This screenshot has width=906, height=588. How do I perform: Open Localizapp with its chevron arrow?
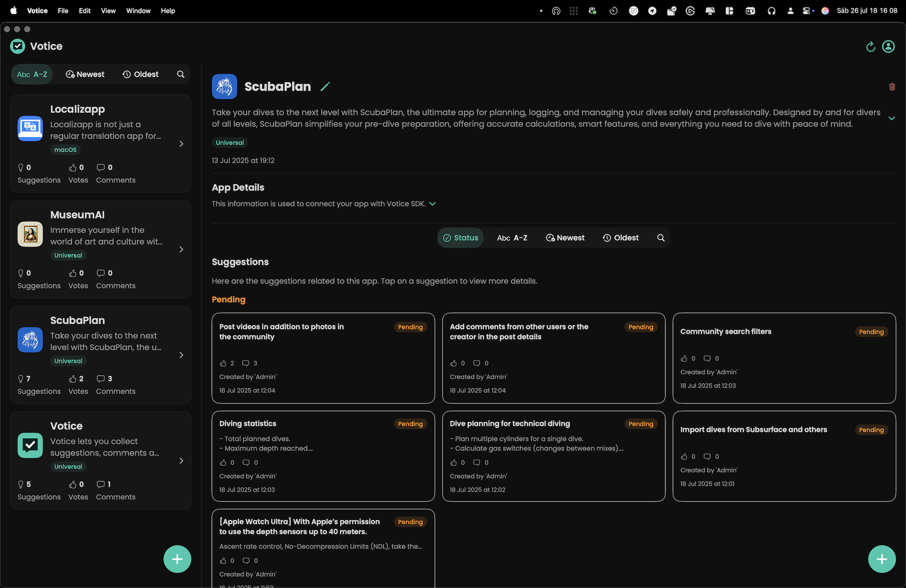181,144
